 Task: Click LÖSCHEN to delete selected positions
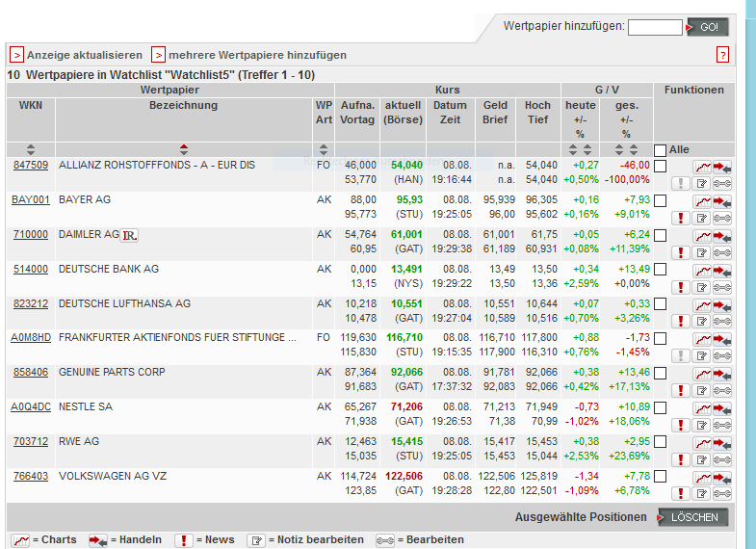tap(692, 517)
